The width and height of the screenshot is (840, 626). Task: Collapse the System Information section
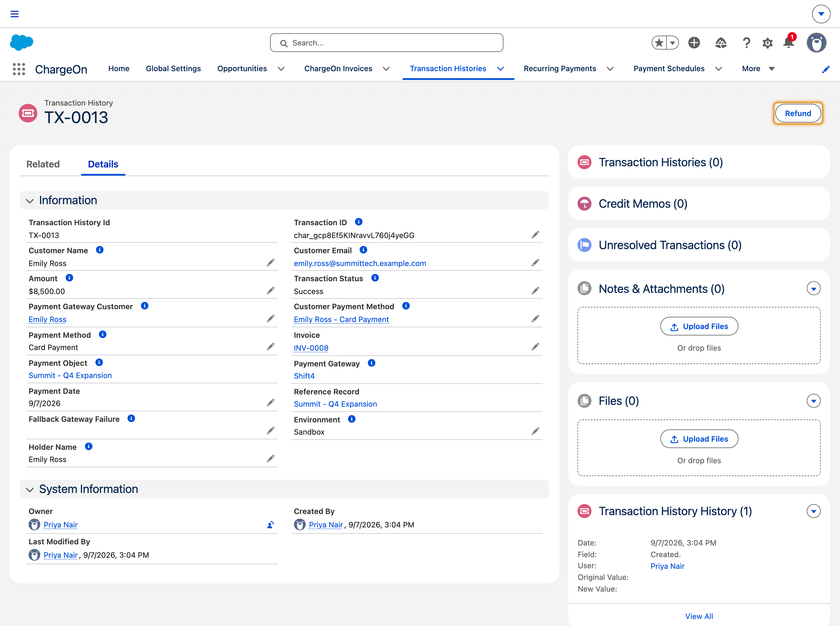tap(30, 489)
